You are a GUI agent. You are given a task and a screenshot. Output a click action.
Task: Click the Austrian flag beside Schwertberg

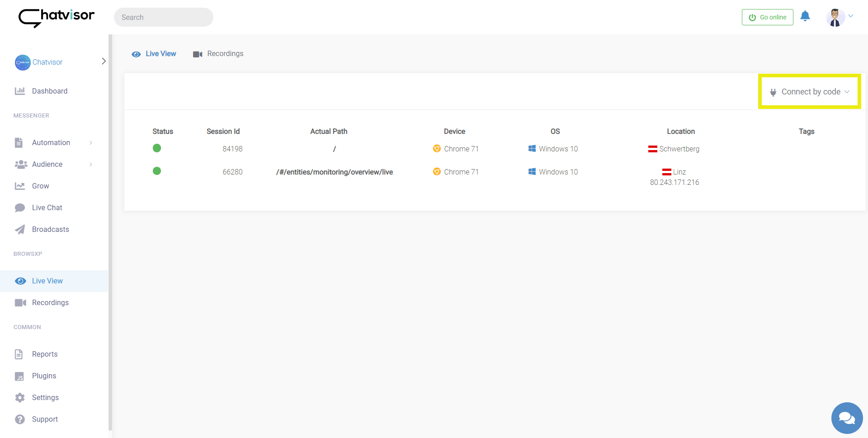point(653,149)
